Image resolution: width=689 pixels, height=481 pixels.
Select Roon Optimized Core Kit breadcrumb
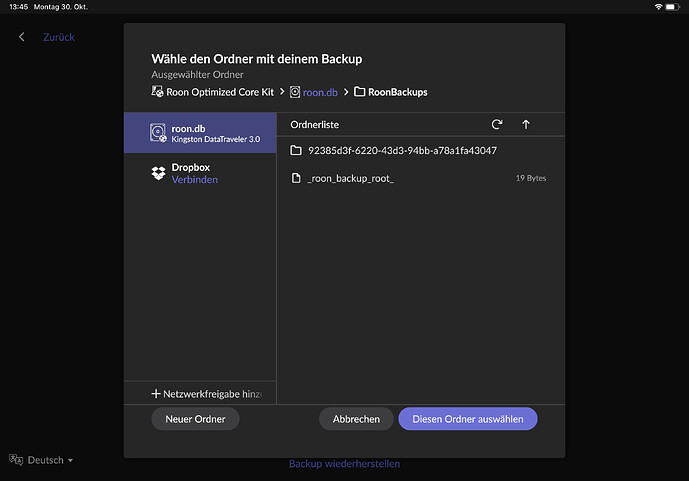pyautogui.click(x=213, y=92)
